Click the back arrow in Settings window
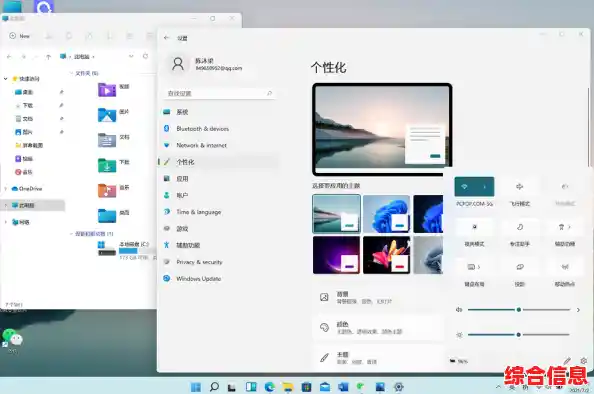 [x=167, y=38]
